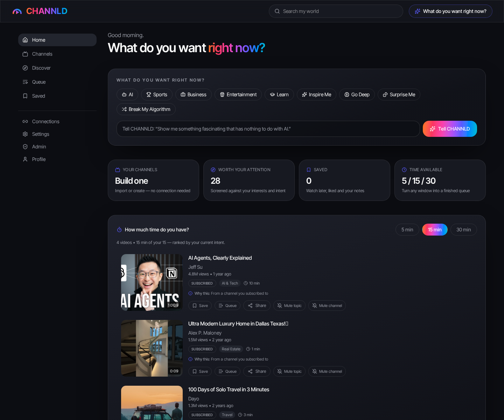Click the magnifier icon in search bar
The image size is (504, 420).
tap(277, 11)
